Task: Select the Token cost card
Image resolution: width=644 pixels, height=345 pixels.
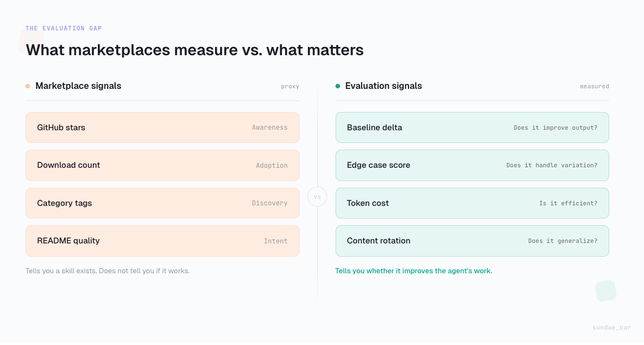Action: [x=472, y=203]
